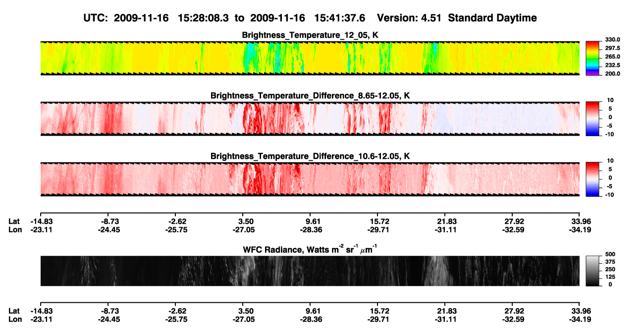The width and height of the screenshot is (644, 330).
Task: Select the 'Brightness_Temperature_12_05, K' panel title
Action: (310, 35)
